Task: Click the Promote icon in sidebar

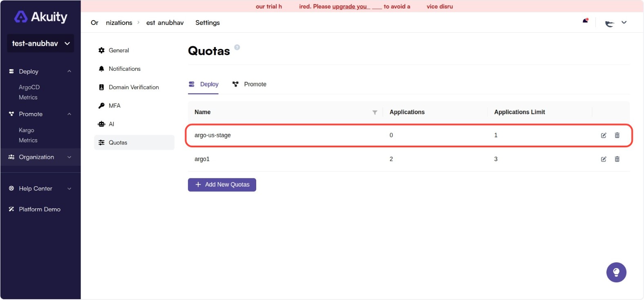Action: pos(11,114)
